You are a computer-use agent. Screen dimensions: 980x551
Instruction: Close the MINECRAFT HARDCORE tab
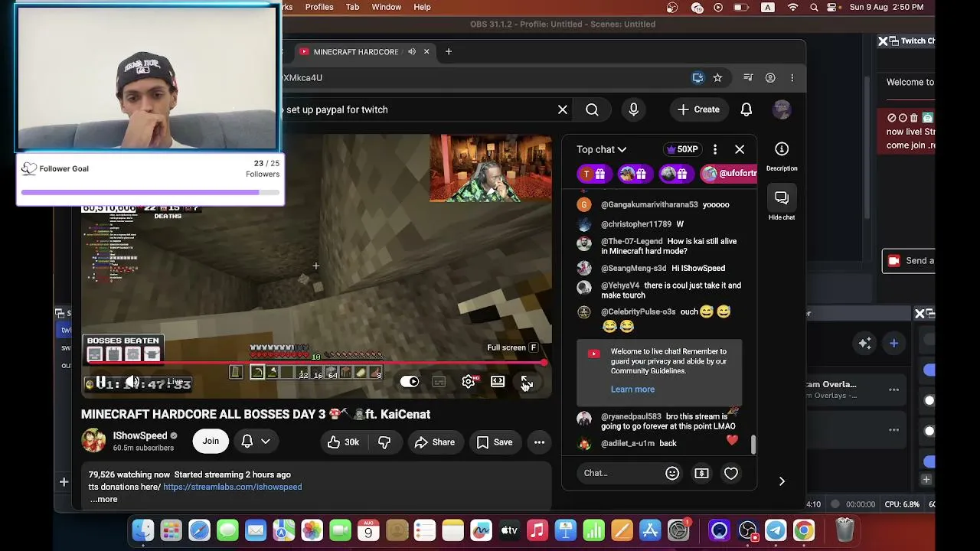pyautogui.click(x=426, y=52)
